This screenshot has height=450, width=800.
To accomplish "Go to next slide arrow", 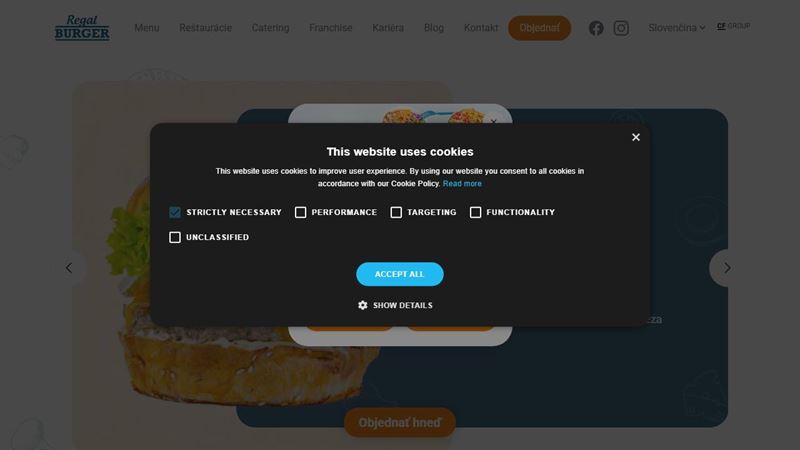I will click(727, 268).
